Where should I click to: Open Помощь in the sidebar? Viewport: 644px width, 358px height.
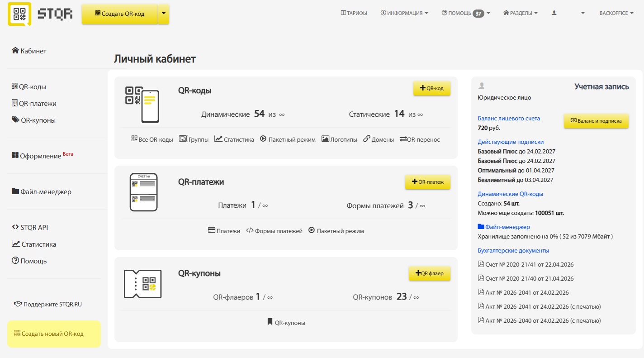(29, 261)
